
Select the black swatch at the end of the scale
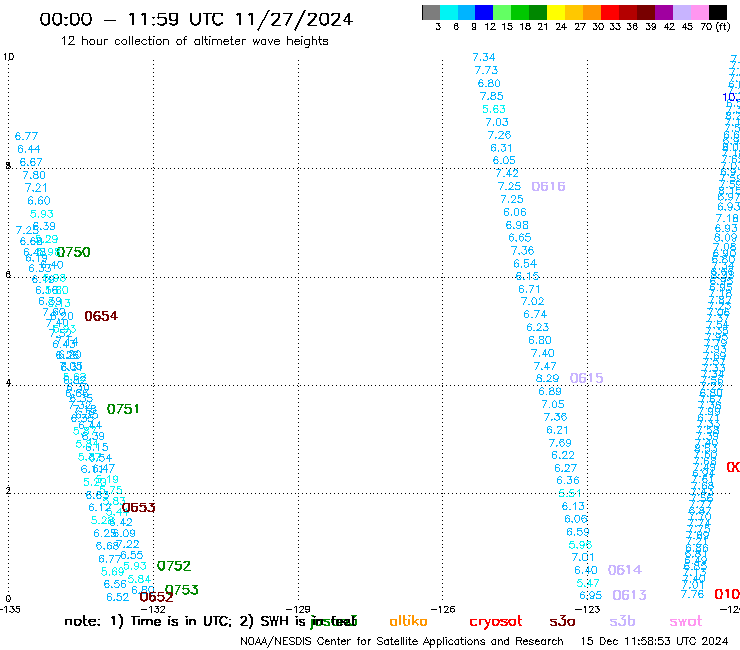[717, 12]
